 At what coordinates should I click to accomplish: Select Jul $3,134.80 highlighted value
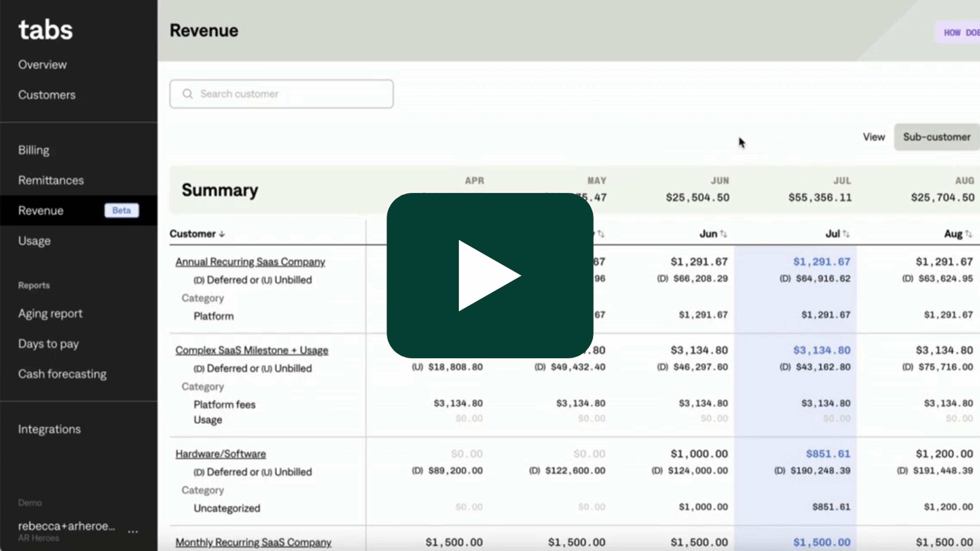pyautogui.click(x=822, y=350)
